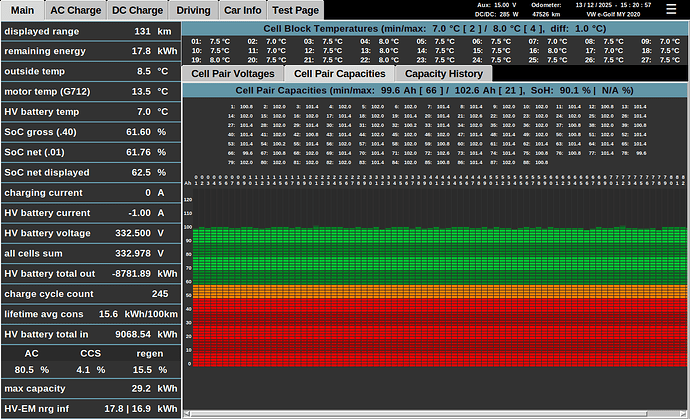Click the max capacity row
The height and width of the screenshot is (419, 690).
(90, 388)
